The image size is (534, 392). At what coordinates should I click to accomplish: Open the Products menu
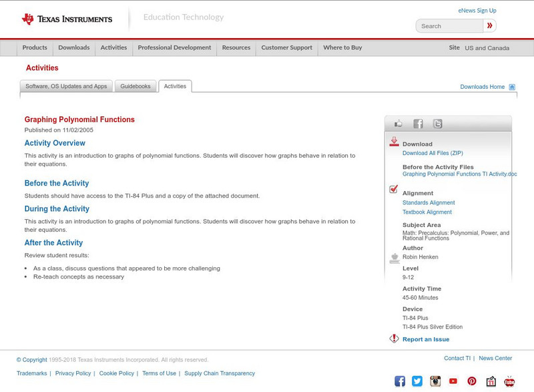coord(35,47)
